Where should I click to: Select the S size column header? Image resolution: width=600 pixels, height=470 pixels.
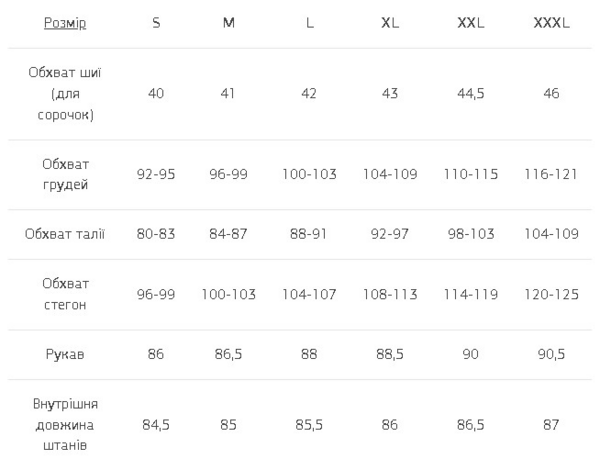[x=156, y=22]
